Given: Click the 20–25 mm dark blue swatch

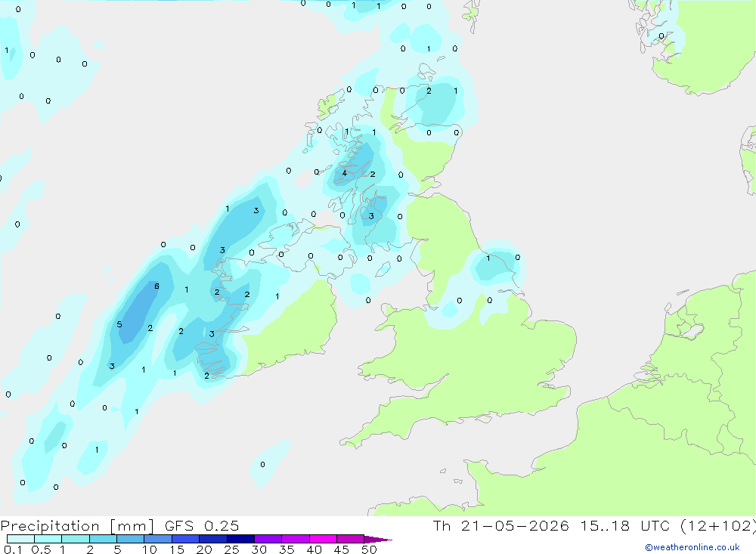Looking at the screenshot, I should tap(212, 539).
